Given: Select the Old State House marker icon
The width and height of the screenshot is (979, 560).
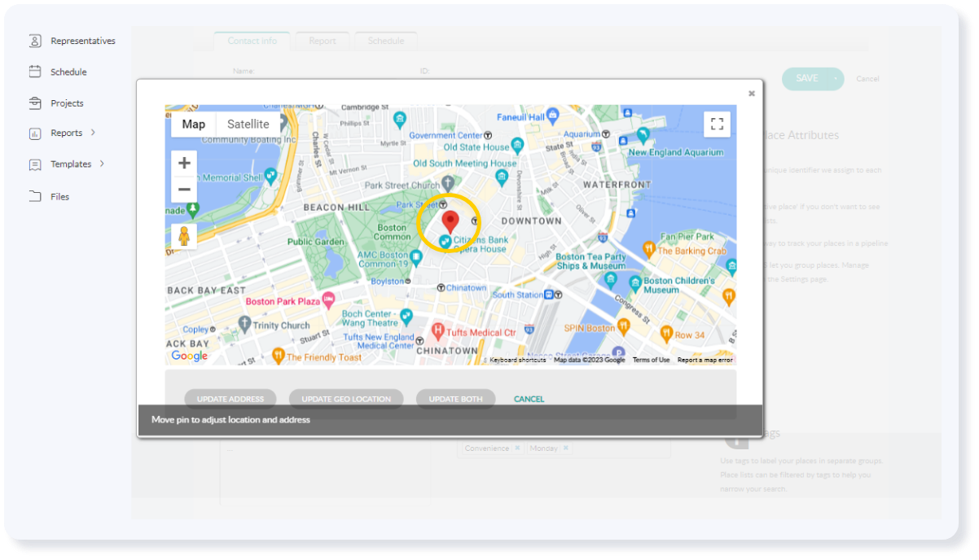Looking at the screenshot, I should 517,147.
